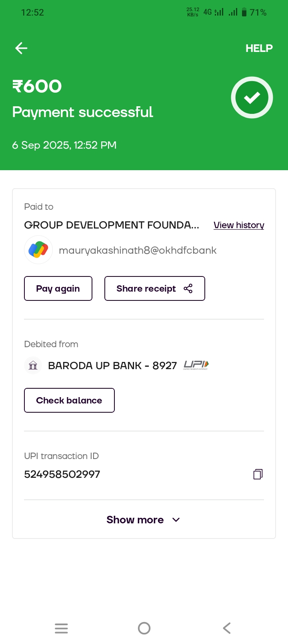Check balance of Baroda UP Bank
The height and width of the screenshot is (644, 288).
[69, 400]
